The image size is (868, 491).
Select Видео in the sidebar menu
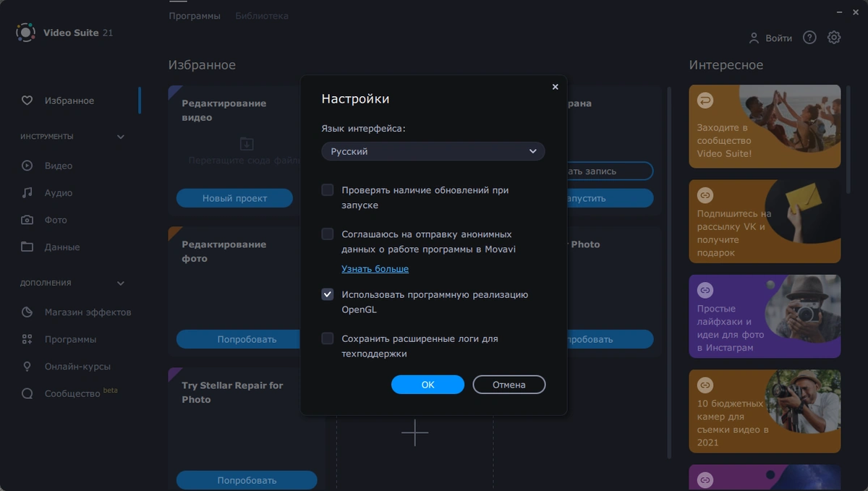tap(59, 166)
